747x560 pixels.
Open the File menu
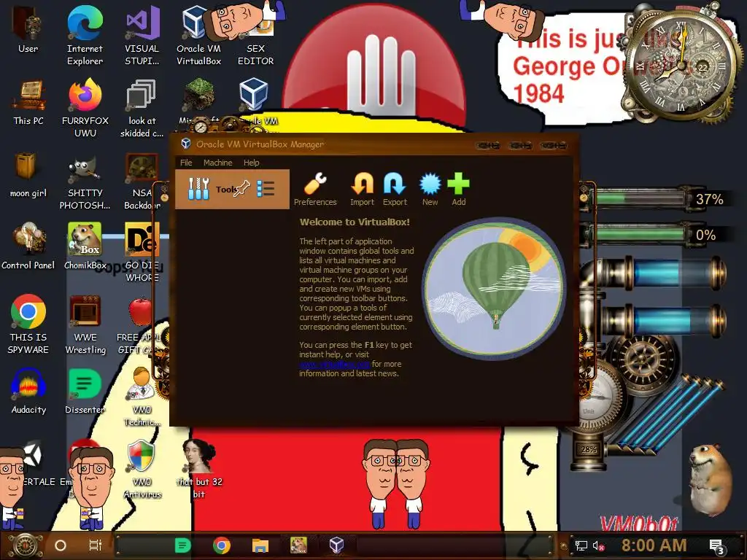[x=186, y=163]
